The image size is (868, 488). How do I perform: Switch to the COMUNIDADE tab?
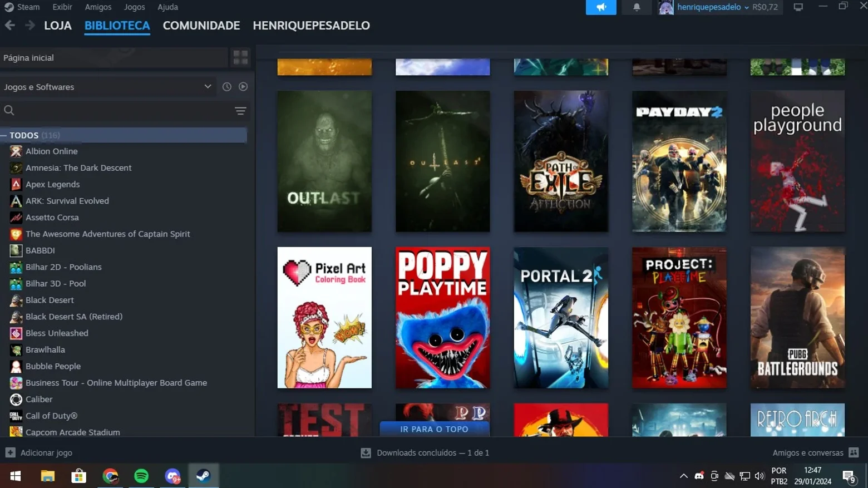201,26
